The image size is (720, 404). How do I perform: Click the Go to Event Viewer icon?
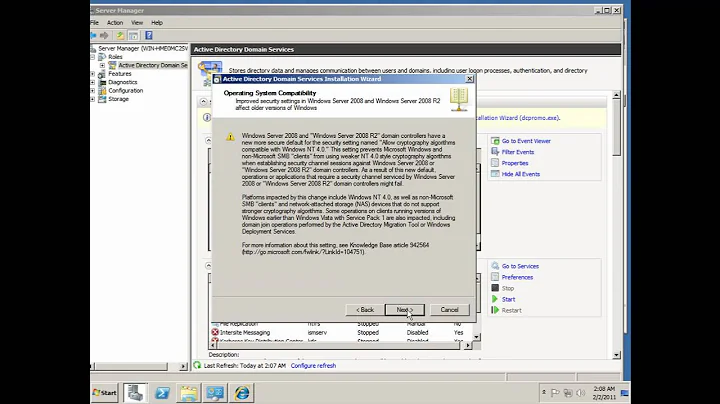coord(495,141)
